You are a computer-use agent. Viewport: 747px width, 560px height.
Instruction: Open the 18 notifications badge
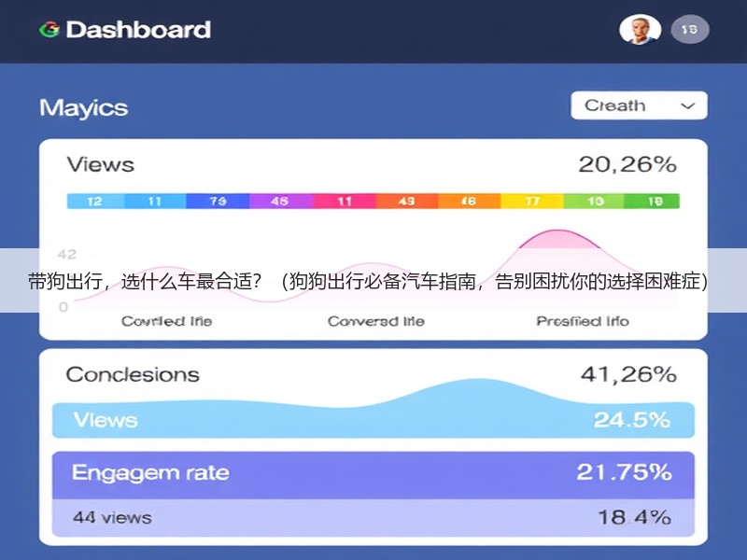click(x=689, y=30)
